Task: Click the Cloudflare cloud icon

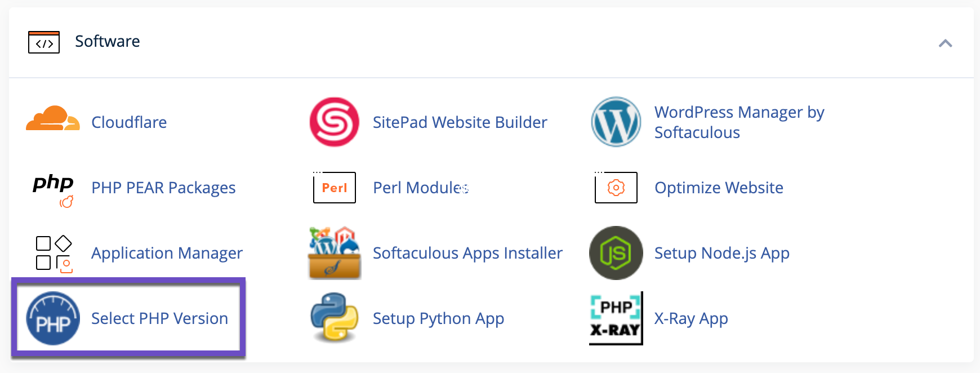Action: 52,119
